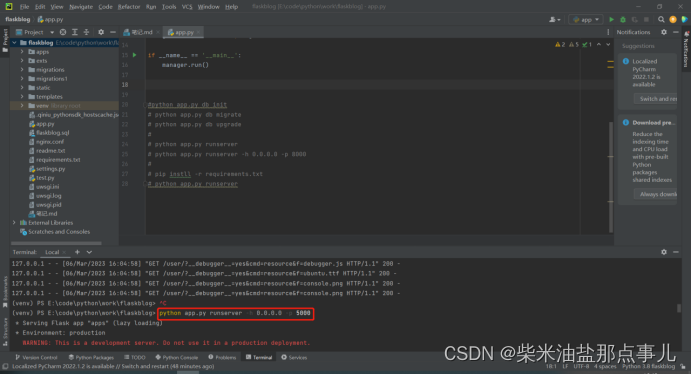
Task: Select requirements.txt in project tree
Action: pos(58,160)
